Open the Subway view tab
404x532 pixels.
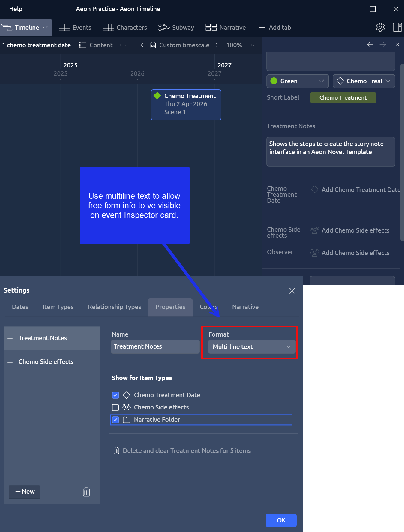point(176,28)
